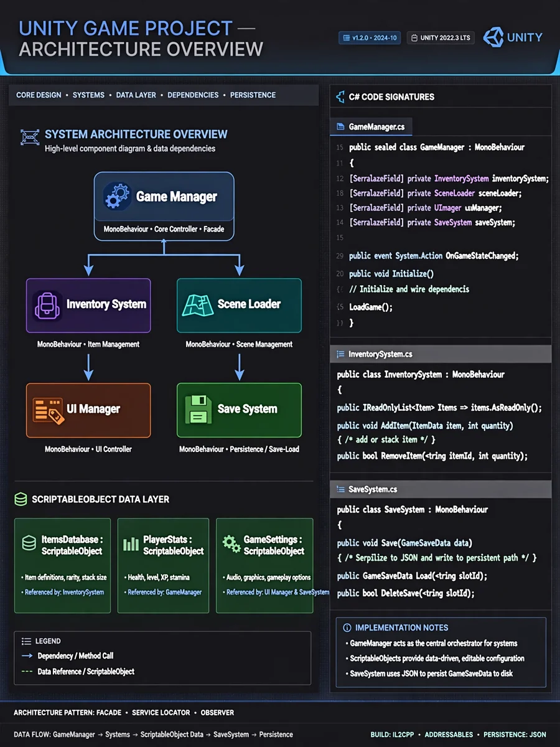This screenshot has width=560, height=747.
Task: Switch to the Systems tab
Action: point(89,95)
